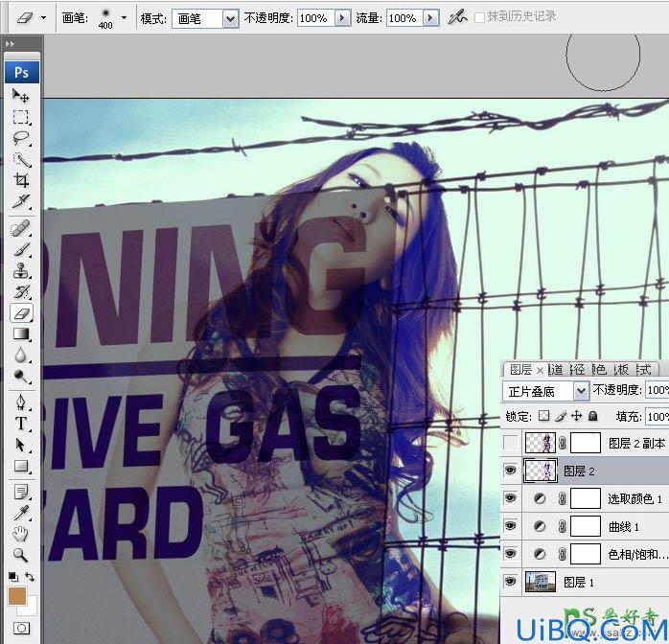
Task: Open the flow slider arrow
Action: (431, 18)
